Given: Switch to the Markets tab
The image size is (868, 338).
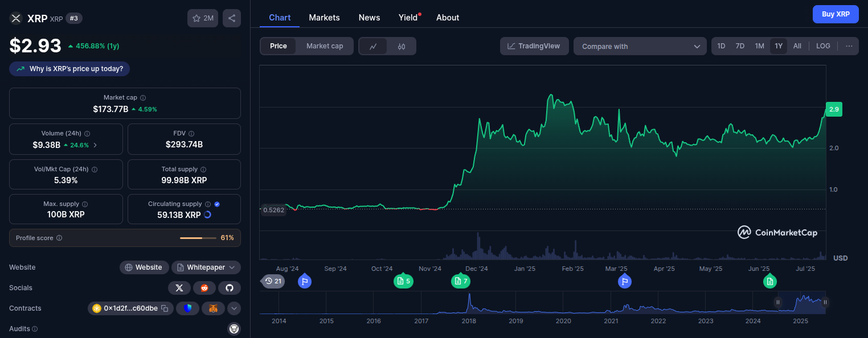Looking at the screenshot, I should click(x=324, y=18).
